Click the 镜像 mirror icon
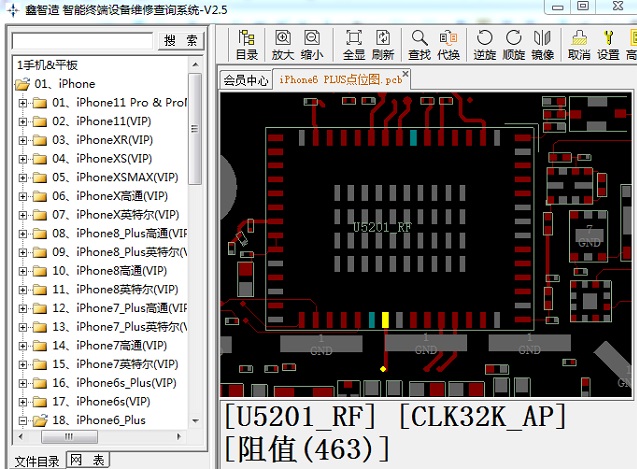 [543, 45]
